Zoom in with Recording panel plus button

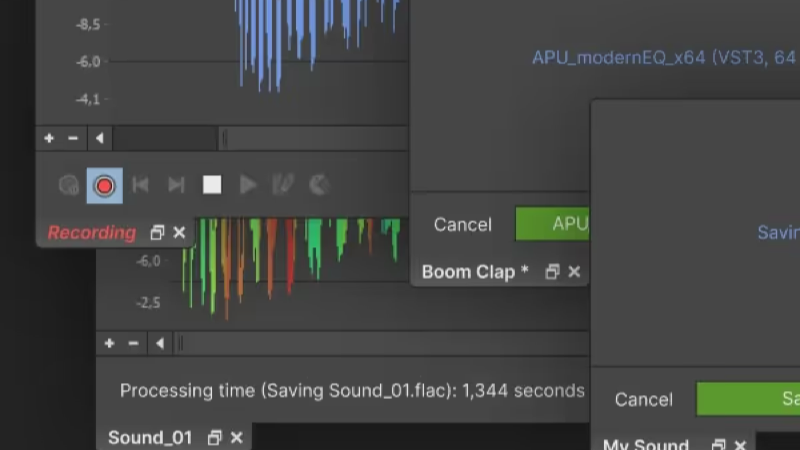pyautogui.click(x=49, y=138)
